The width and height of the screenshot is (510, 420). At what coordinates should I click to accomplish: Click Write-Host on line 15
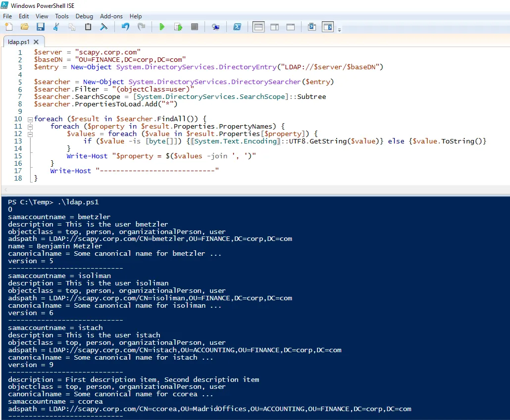coord(87,156)
